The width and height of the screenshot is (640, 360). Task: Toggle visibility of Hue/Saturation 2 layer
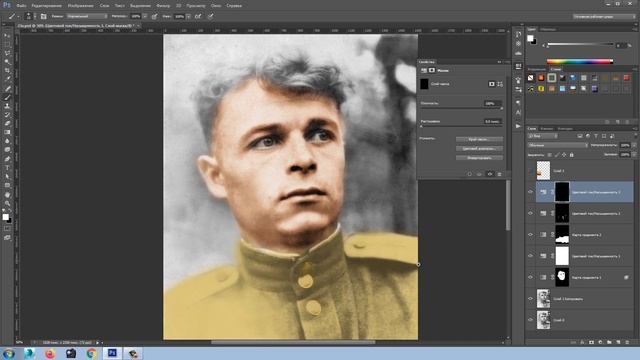(x=531, y=213)
